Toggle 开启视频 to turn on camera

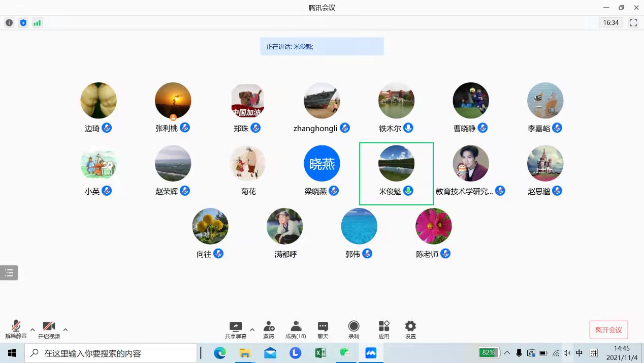(49, 329)
